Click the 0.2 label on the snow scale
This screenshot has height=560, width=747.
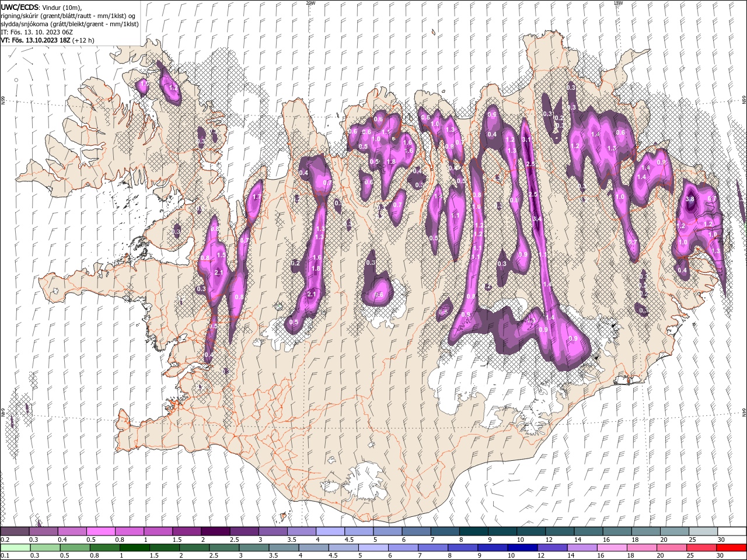click(x=5, y=540)
